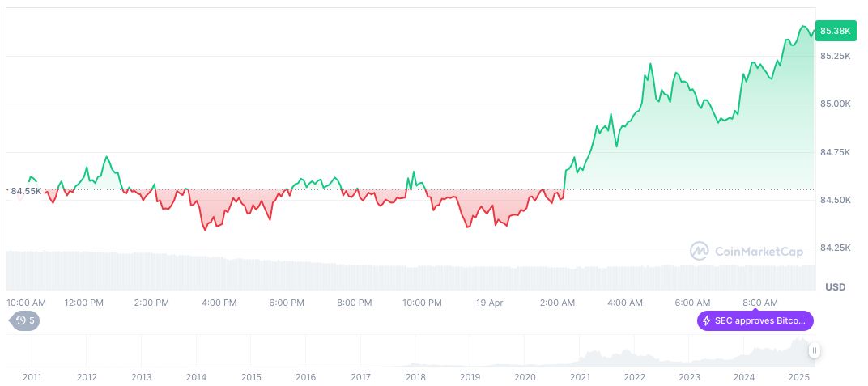The height and width of the screenshot is (386, 868).
Task: Click the 12:00 PM time axis label
Action: (84, 303)
